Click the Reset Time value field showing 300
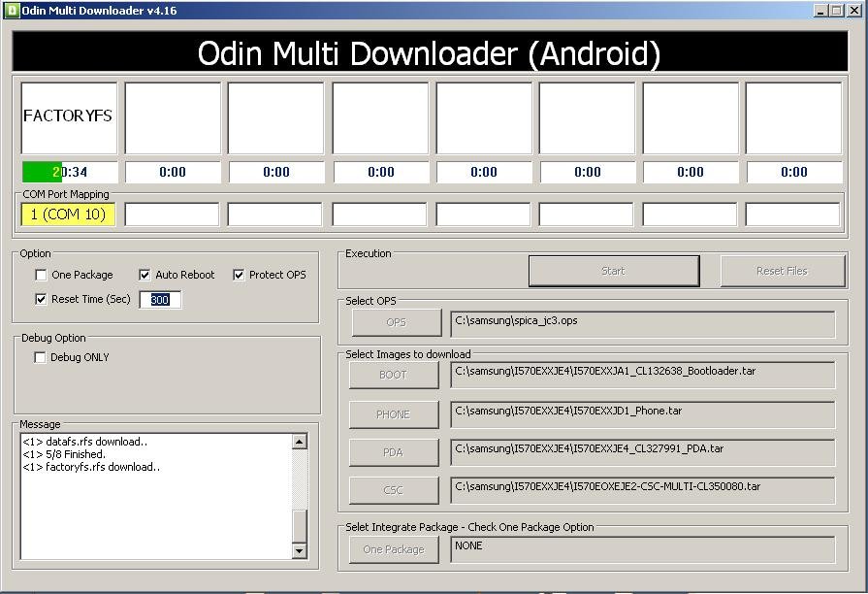 pyautogui.click(x=160, y=300)
